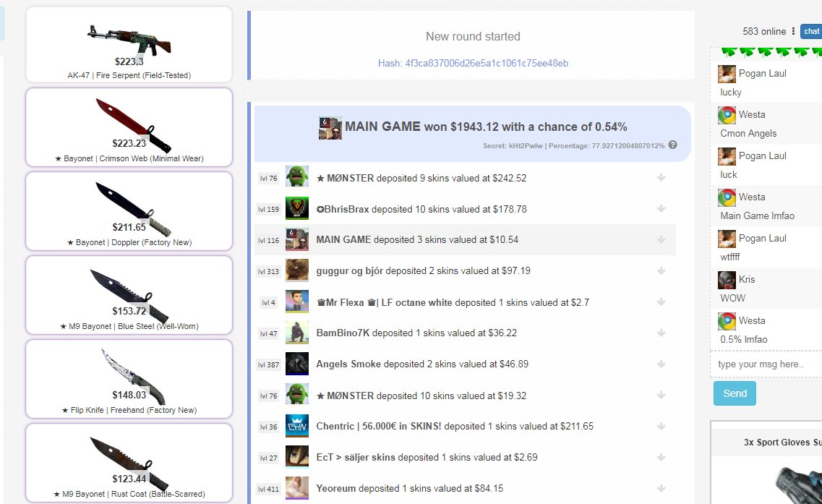Send the chat message
Screen dimensions: 822x504
pos(735,393)
